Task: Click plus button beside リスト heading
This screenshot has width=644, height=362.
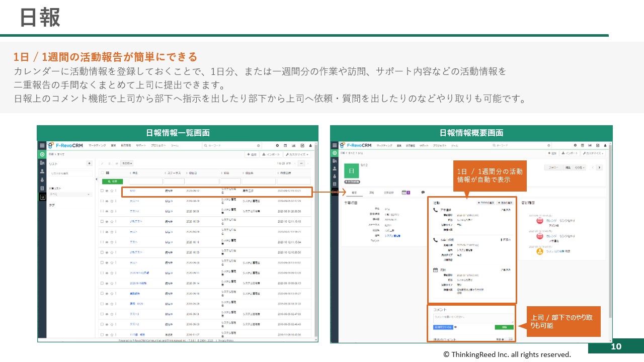Action: tap(89, 163)
